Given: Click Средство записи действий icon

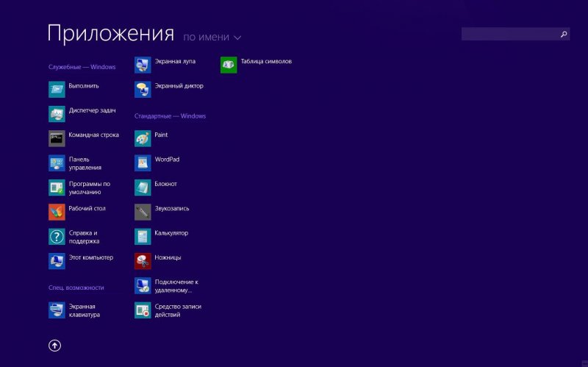Looking at the screenshot, I should [x=143, y=310].
